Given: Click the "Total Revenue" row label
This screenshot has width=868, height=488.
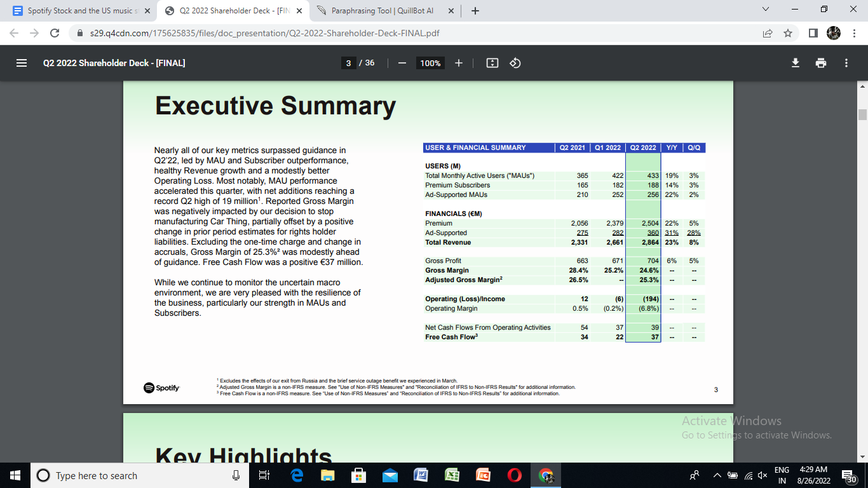Looking at the screenshot, I should point(448,242).
